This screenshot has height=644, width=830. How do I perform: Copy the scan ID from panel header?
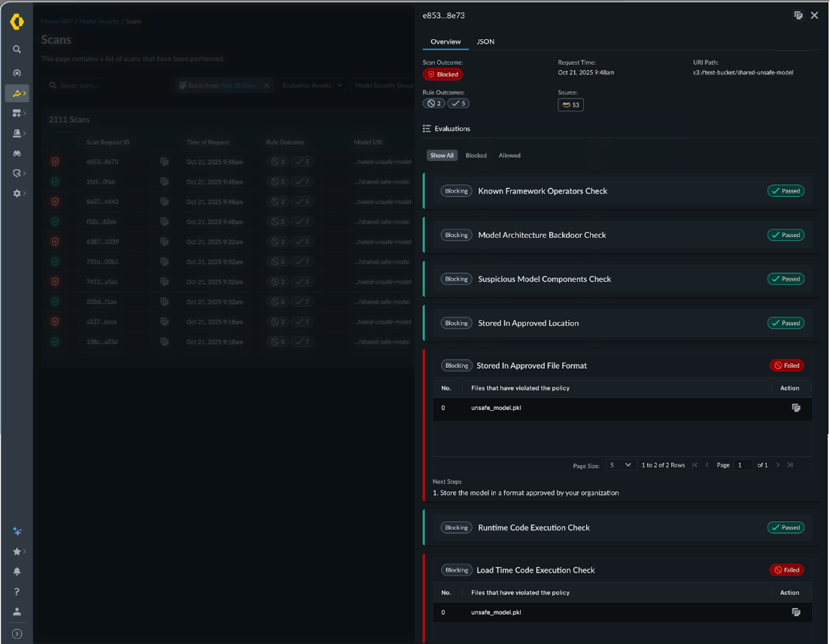point(798,15)
